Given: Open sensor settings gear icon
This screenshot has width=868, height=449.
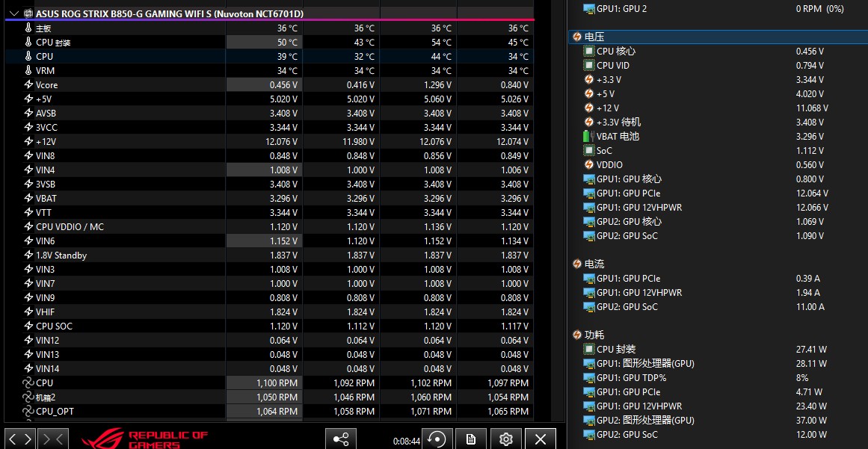Looking at the screenshot, I should pyautogui.click(x=505, y=439).
